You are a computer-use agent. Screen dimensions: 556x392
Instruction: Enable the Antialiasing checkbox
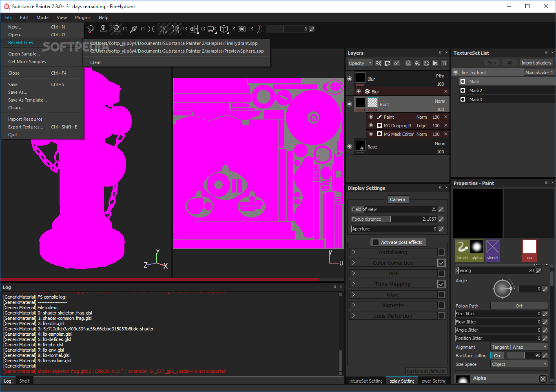click(x=441, y=252)
